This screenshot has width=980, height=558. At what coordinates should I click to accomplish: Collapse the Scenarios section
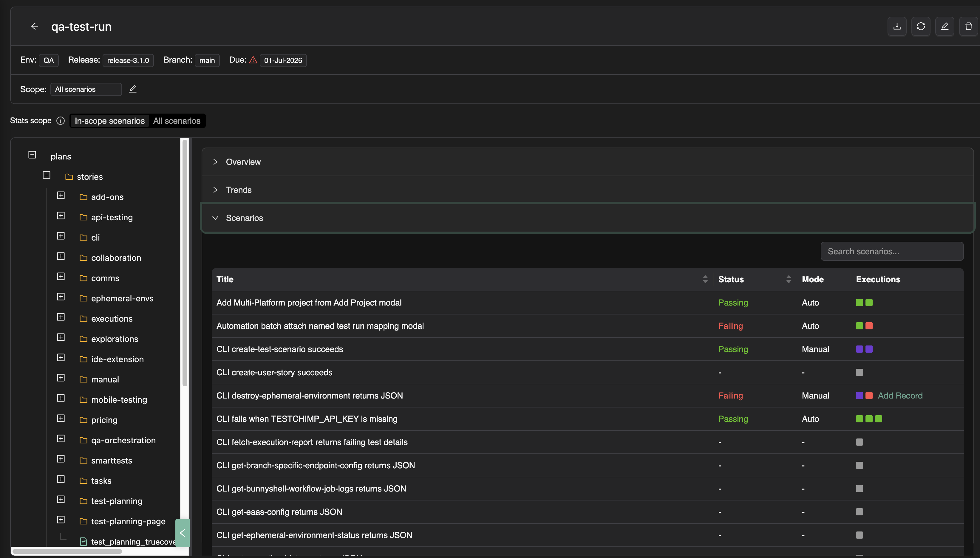pyautogui.click(x=588, y=218)
